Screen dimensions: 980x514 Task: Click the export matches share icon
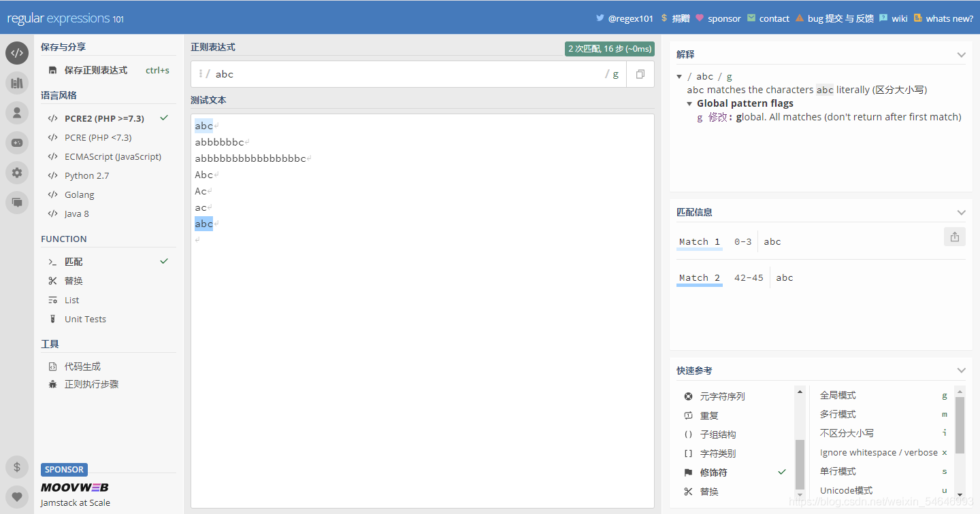tap(955, 237)
